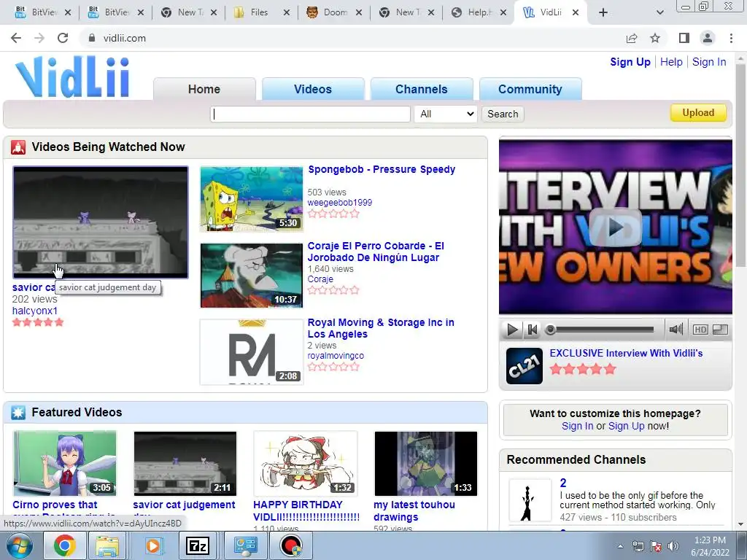
Task: Open HAPPY BIRTHDAY VIDLII thumbnail
Action: coord(306,463)
